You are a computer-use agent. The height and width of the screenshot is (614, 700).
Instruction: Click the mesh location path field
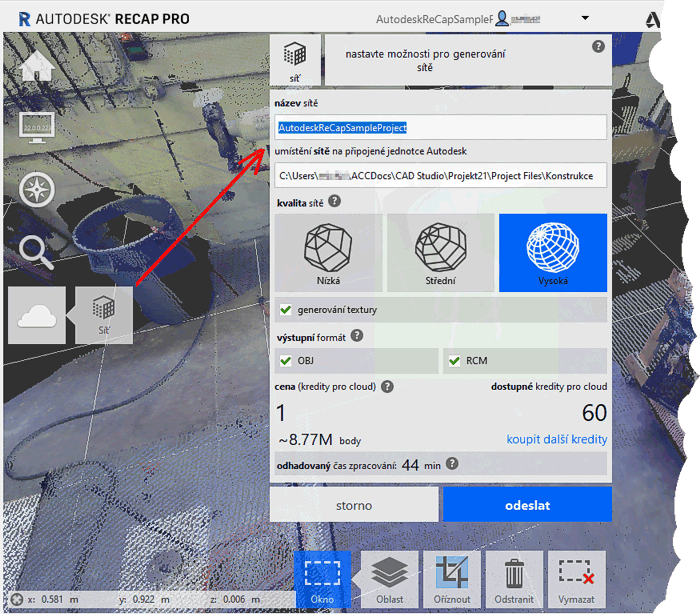(441, 175)
